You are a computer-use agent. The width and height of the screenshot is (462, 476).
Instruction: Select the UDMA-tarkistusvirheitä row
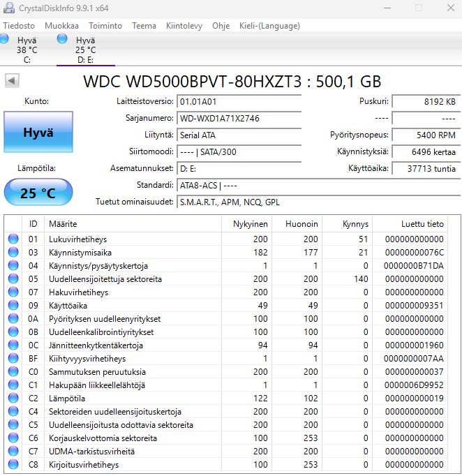click(x=226, y=451)
